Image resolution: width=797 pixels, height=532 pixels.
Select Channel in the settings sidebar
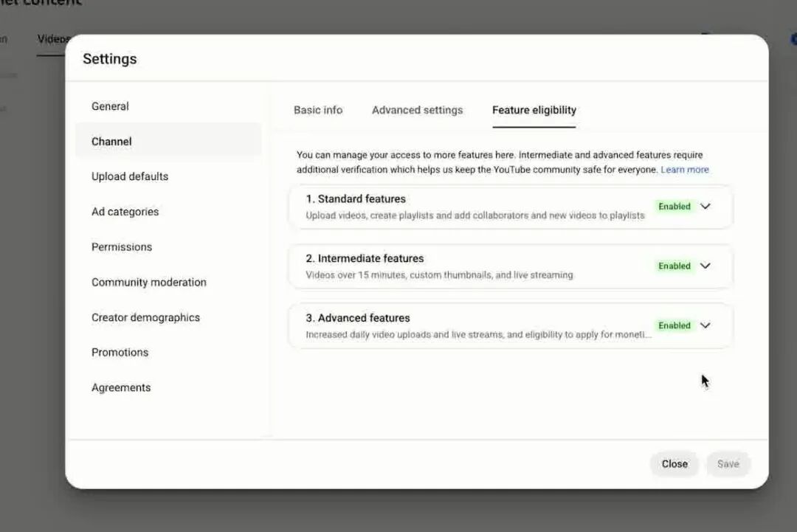111,142
